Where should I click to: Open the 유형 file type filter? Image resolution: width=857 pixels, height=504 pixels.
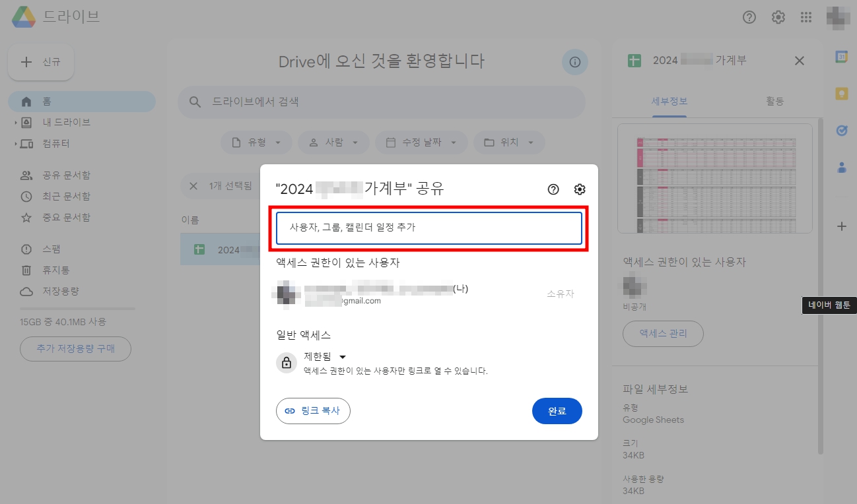coord(256,142)
